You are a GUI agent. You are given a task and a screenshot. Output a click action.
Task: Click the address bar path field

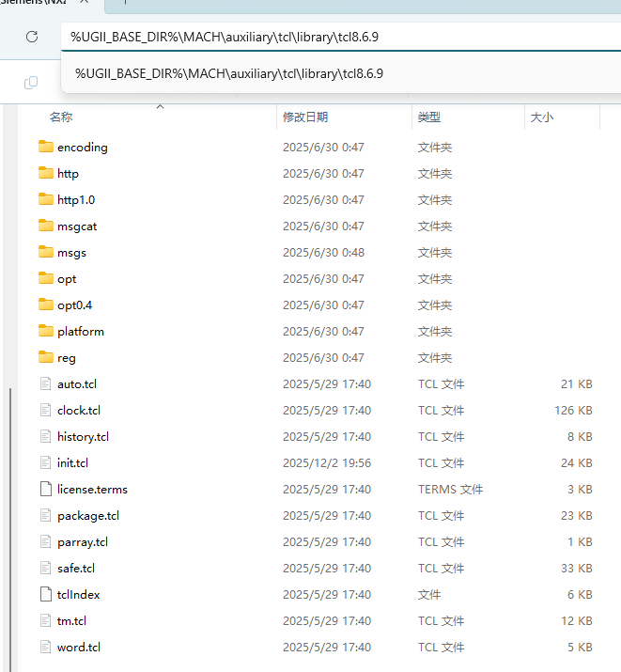coord(341,37)
